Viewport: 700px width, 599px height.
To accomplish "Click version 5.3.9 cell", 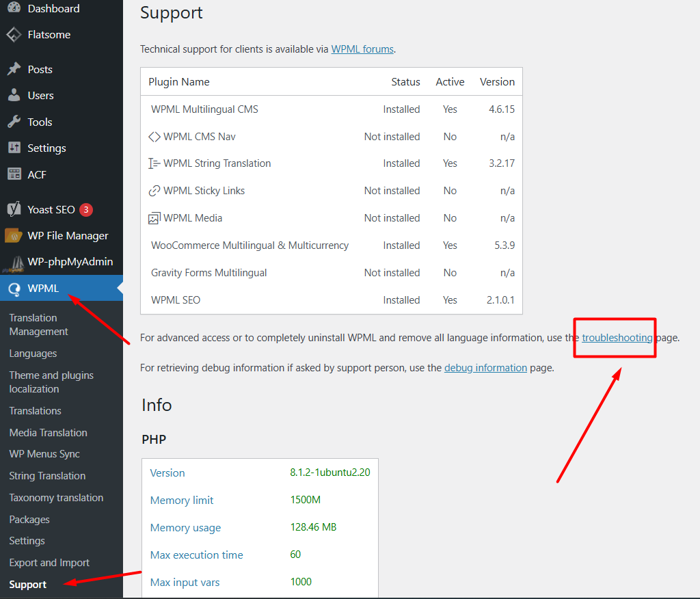I will 504,245.
